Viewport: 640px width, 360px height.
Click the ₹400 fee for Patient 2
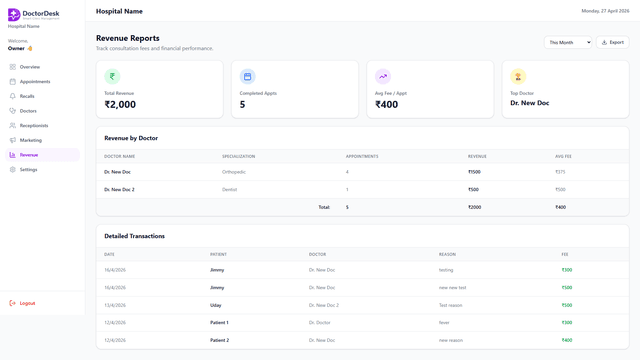click(x=567, y=340)
